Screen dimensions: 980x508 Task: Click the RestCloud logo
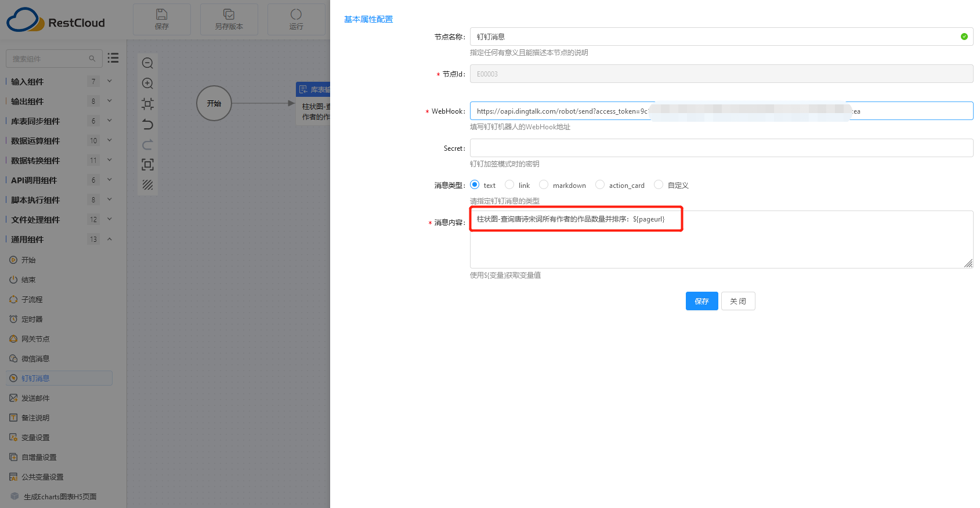[56, 20]
